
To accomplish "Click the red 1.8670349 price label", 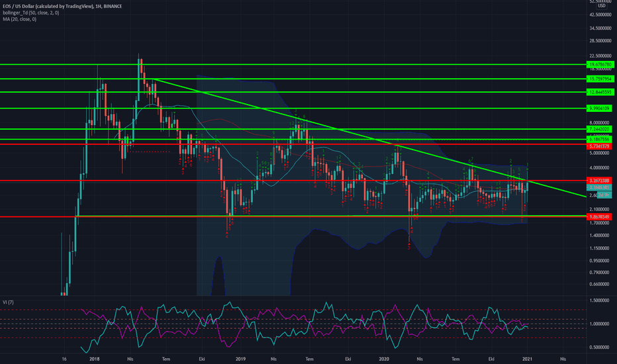I will click(599, 217).
